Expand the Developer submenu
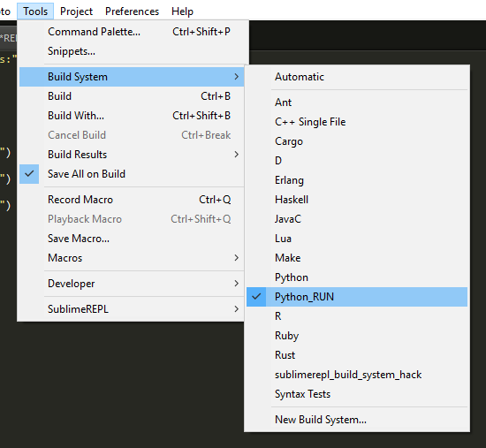 click(x=132, y=284)
